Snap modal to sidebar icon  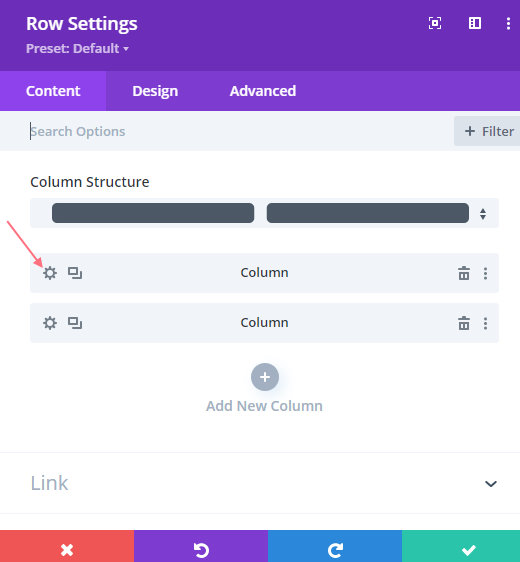475,23
